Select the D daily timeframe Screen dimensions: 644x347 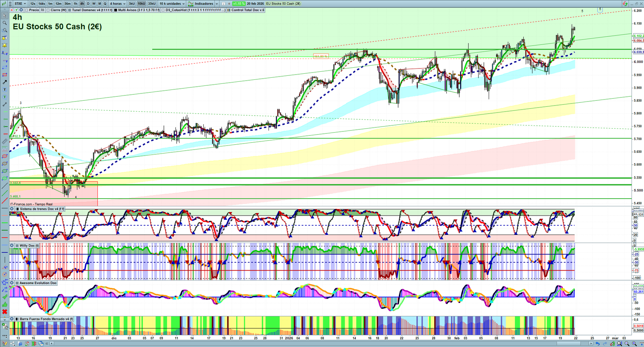pyautogui.click(x=88, y=4)
